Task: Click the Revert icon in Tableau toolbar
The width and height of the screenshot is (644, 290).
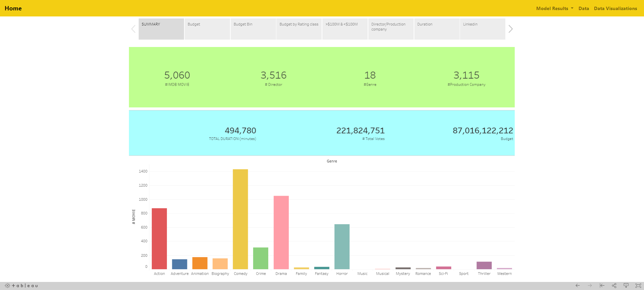Action: 602,286
